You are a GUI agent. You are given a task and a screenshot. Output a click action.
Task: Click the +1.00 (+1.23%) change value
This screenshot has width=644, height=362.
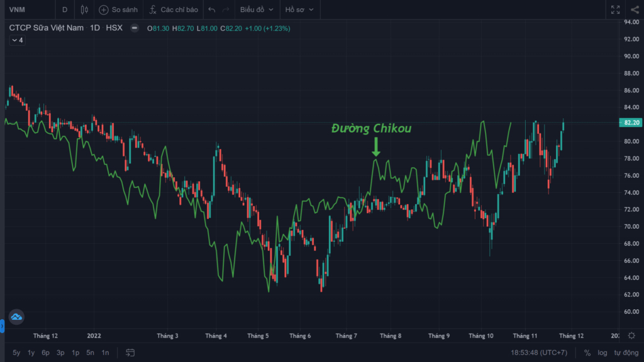267,28
